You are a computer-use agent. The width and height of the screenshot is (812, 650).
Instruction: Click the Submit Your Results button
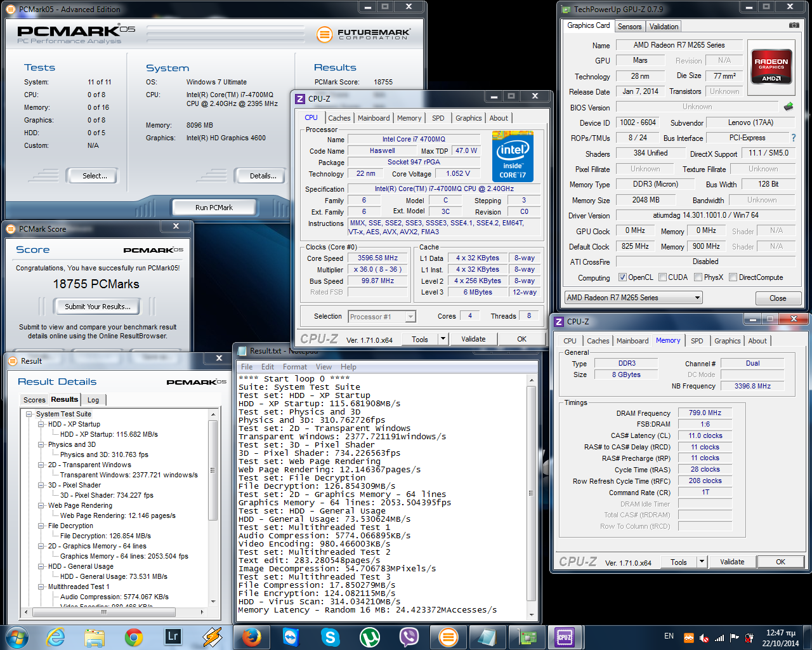pyautogui.click(x=98, y=307)
